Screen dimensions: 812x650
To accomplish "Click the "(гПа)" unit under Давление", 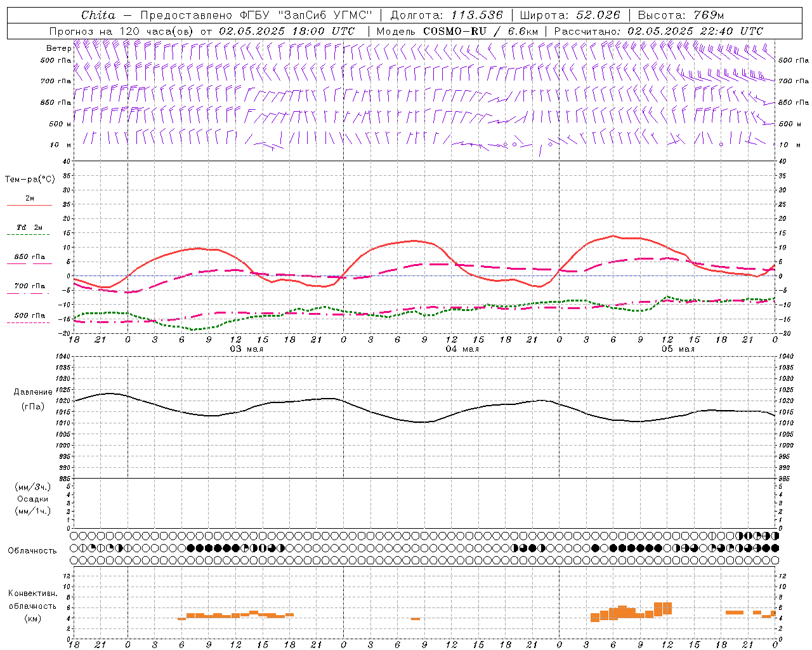I will (33, 406).
